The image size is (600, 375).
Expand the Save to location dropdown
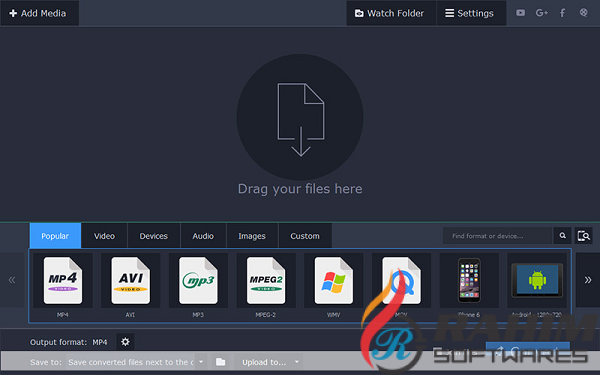201,362
